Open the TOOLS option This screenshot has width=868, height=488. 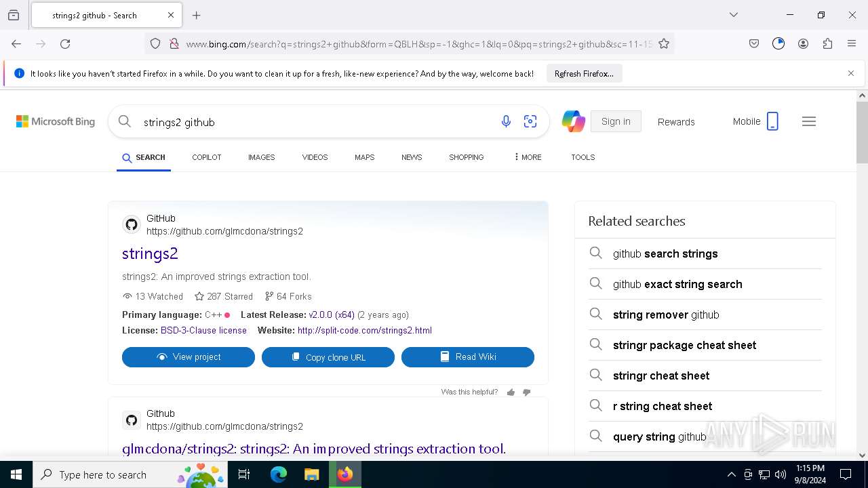point(583,157)
